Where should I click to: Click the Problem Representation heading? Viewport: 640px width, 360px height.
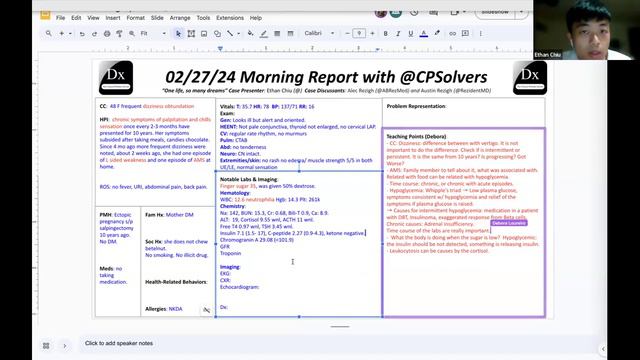pos(416,106)
